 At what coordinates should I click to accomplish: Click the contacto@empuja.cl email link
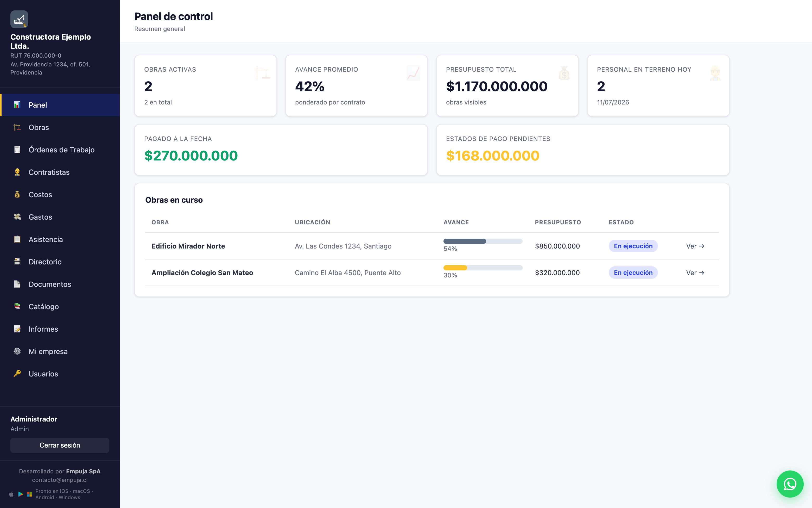(x=60, y=480)
